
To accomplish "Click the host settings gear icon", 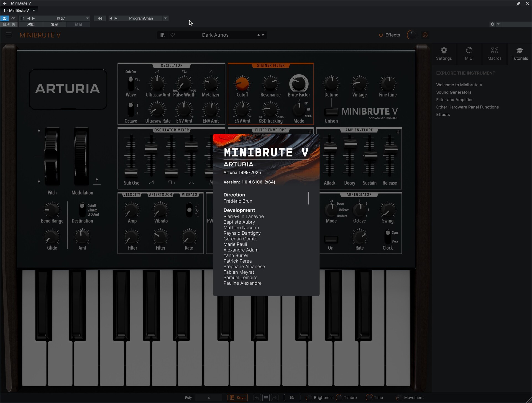I will (x=492, y=24).
